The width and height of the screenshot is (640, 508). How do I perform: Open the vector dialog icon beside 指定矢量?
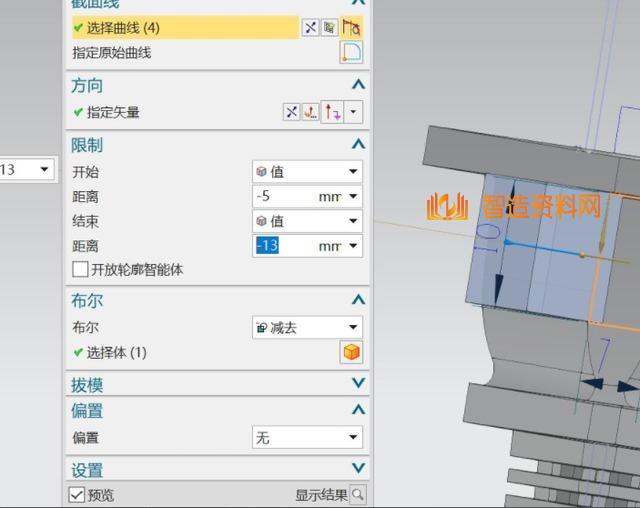(310, 112)
